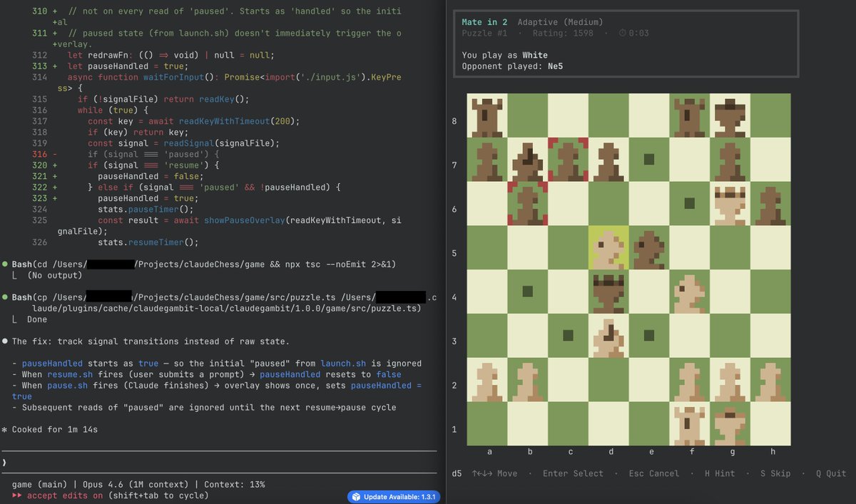This screenshot has width=856, height=504.
Task: Click the Esc Cancel hint
Action: tap(654, 473)
